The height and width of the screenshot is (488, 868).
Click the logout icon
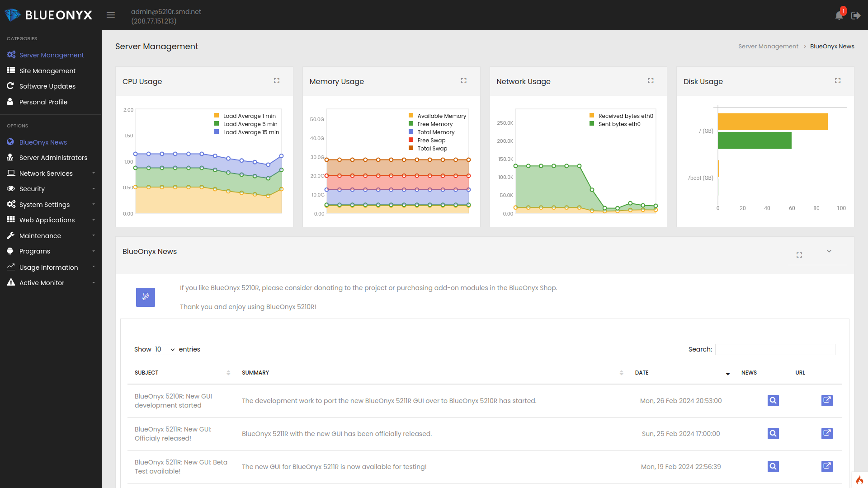[856, 15]
